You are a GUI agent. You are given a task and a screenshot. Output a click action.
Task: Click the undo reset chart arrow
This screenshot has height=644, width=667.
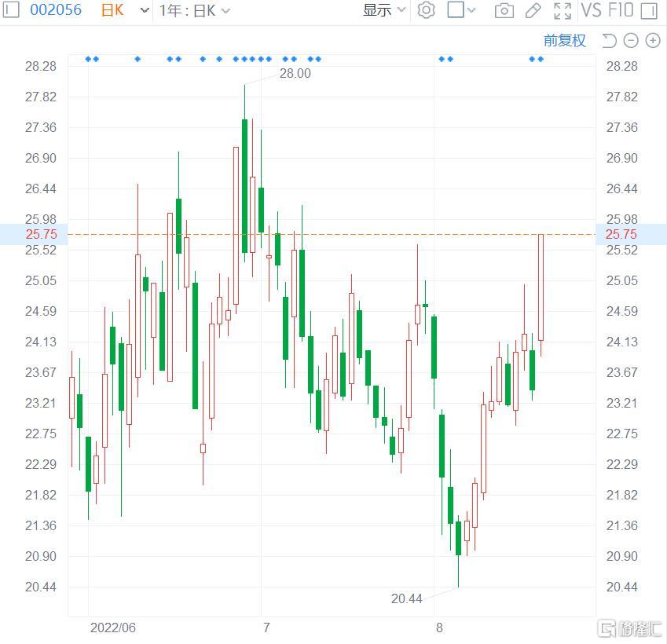tap(609, 40)
